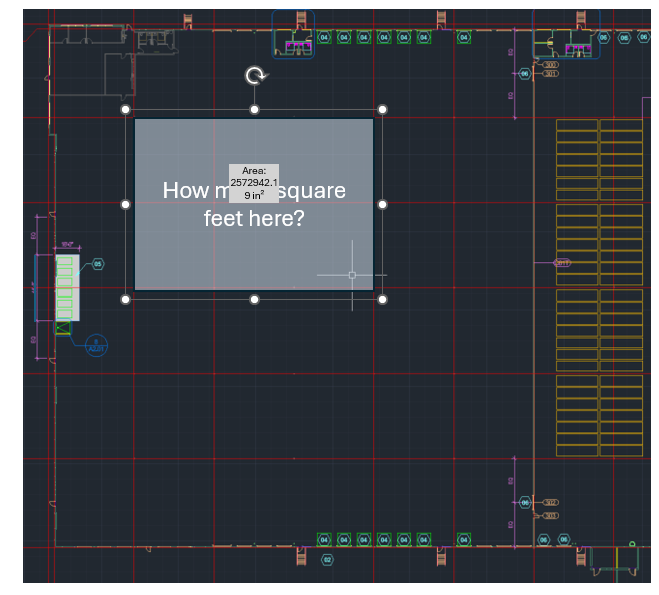
Task: Click the bottom-right corner resize handle
Action: click(x=382, y=300)
